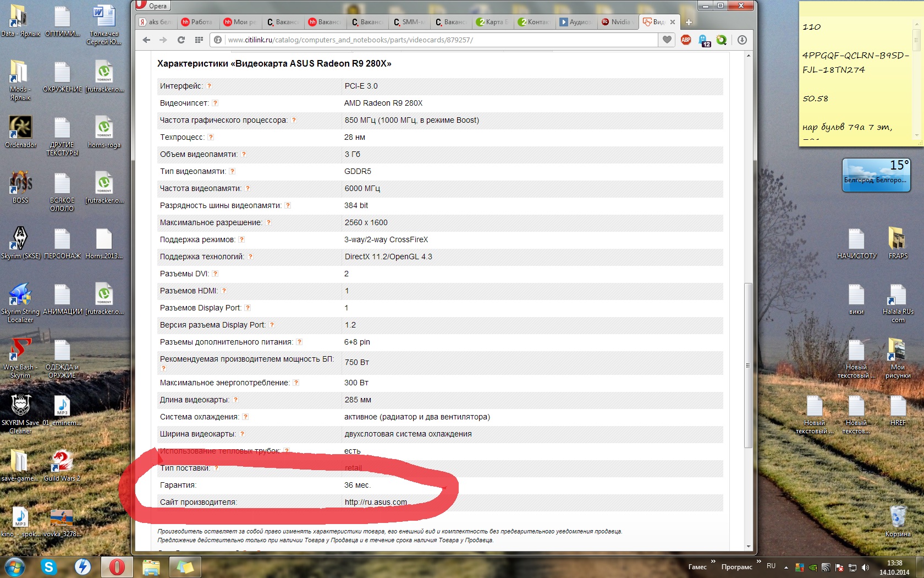
Task: Open help icon for Максимальное энергопотребление
Action: pos(296,383)
